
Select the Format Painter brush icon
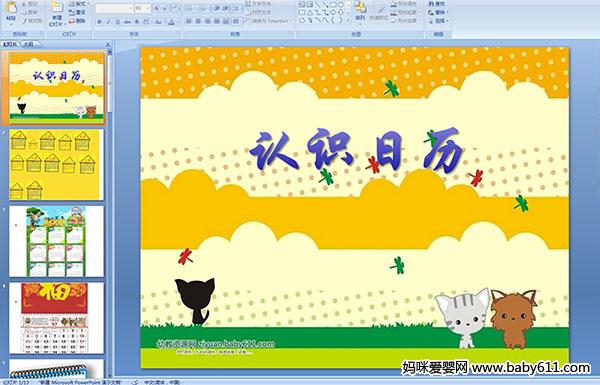tap(25, 21)
